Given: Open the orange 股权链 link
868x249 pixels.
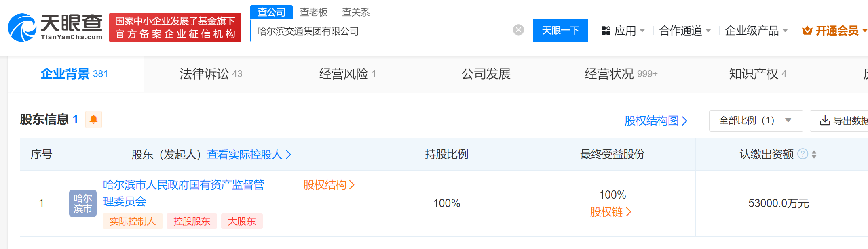Looking at the screenshot, I should (x=610, y=212).
